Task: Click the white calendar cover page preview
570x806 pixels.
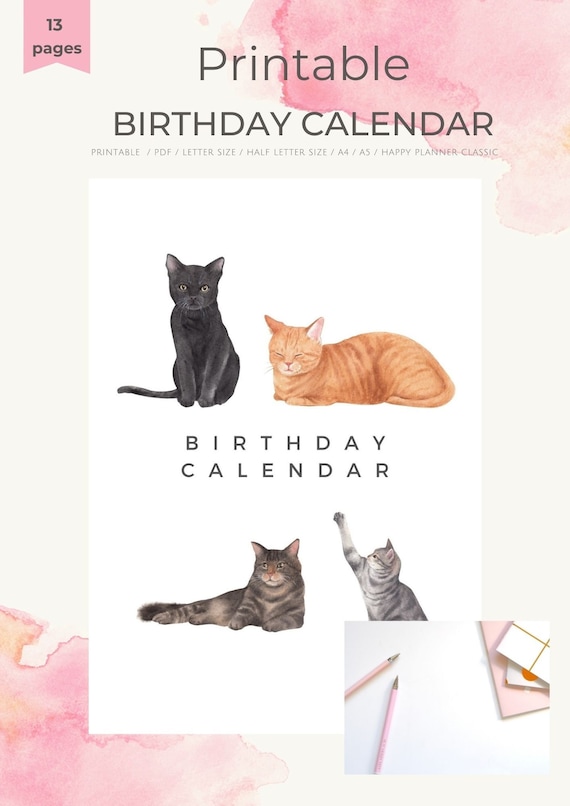Action: pyautogui.click(x=285, y=456)
